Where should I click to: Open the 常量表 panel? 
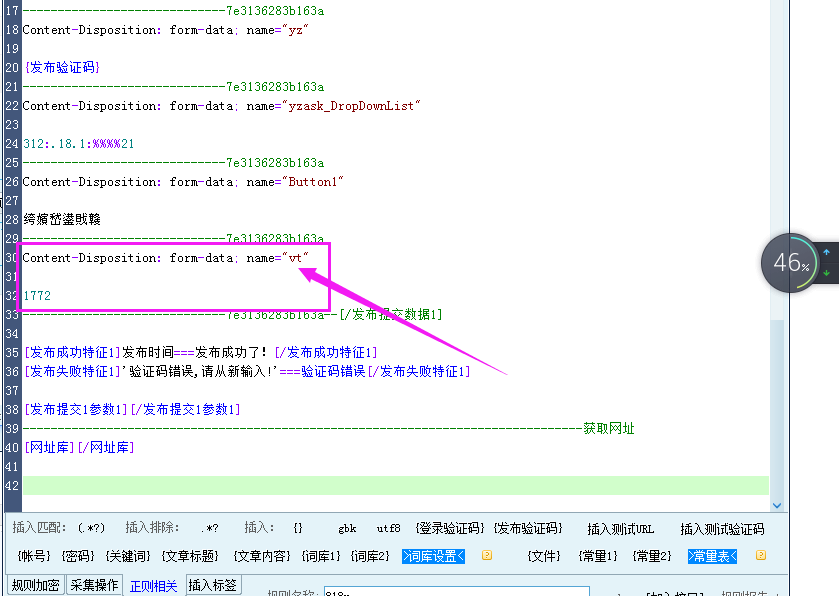tap(712, 556)
